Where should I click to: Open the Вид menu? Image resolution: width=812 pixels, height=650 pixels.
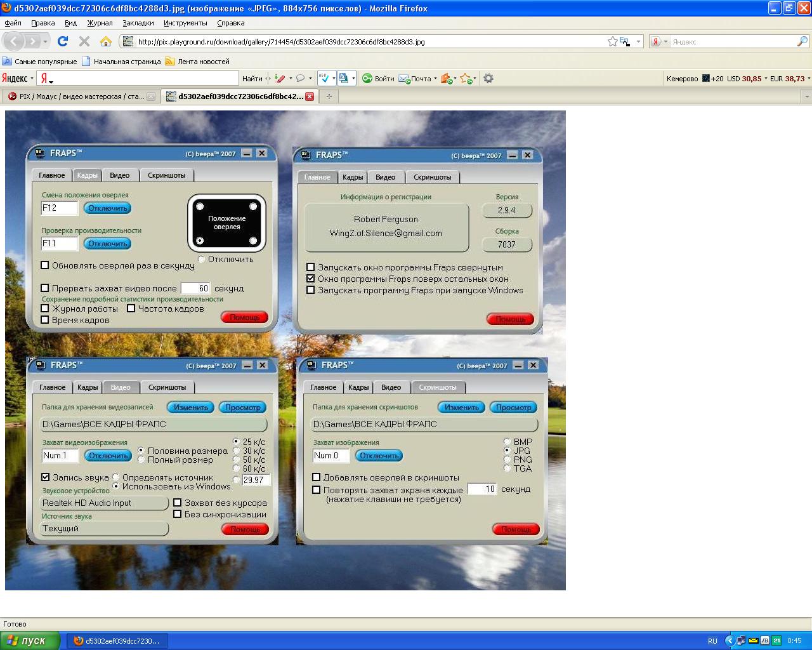(70, 23)
